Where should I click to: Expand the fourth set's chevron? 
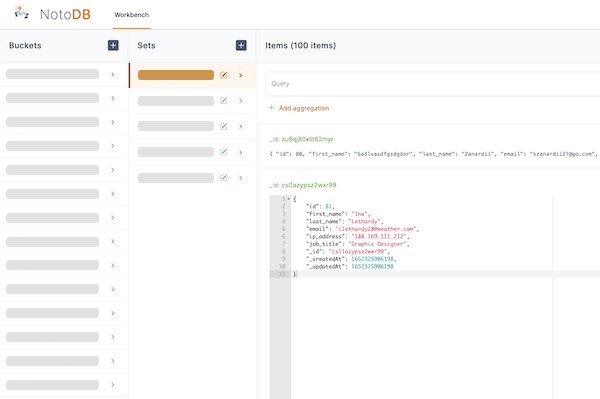241,152
